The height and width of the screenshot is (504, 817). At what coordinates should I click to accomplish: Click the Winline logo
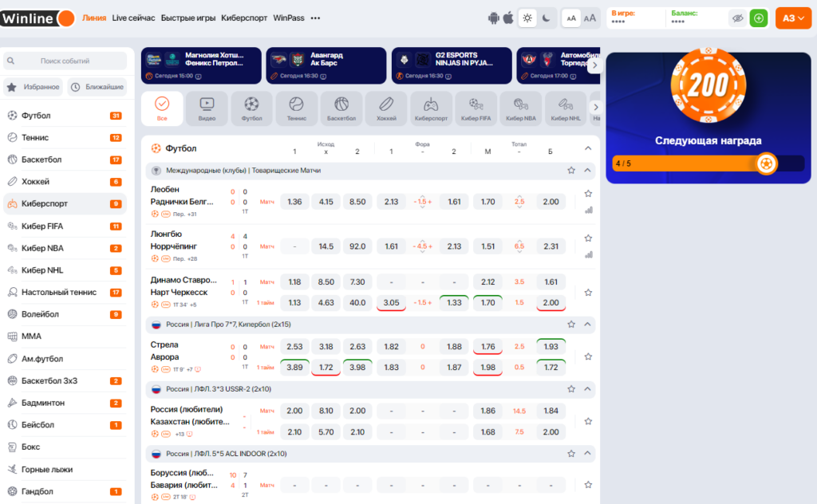point(37,18)
